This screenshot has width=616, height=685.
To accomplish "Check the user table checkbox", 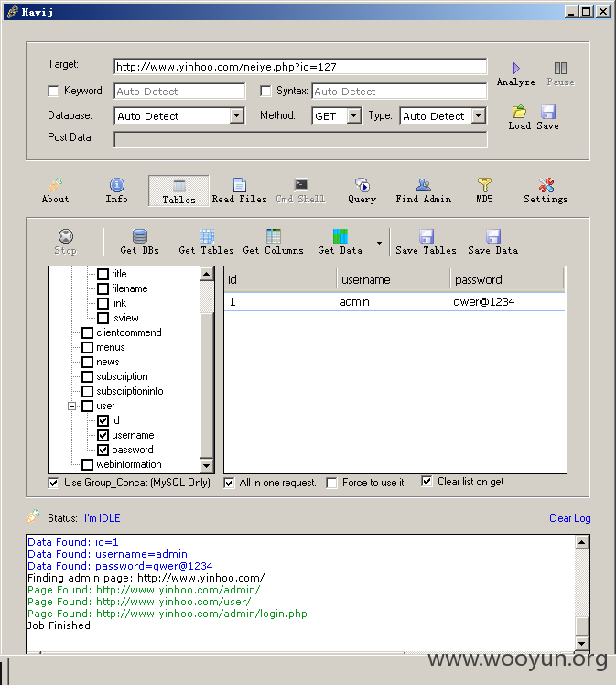I will pyautogui.click(x=87, y=406).
